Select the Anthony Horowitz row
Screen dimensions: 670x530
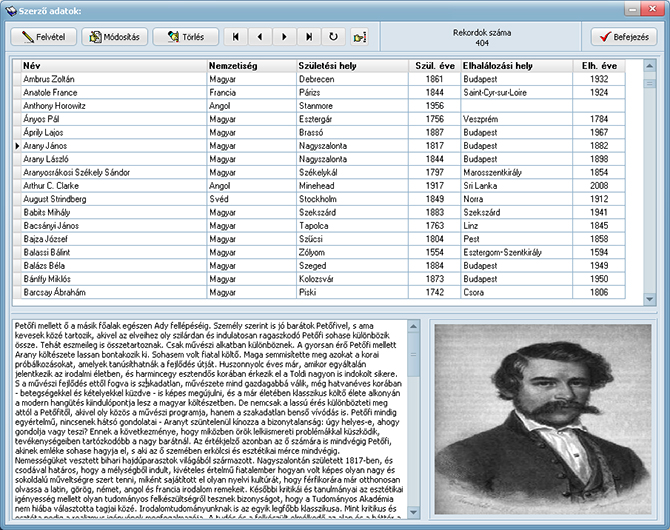click(x=319, y=106)
